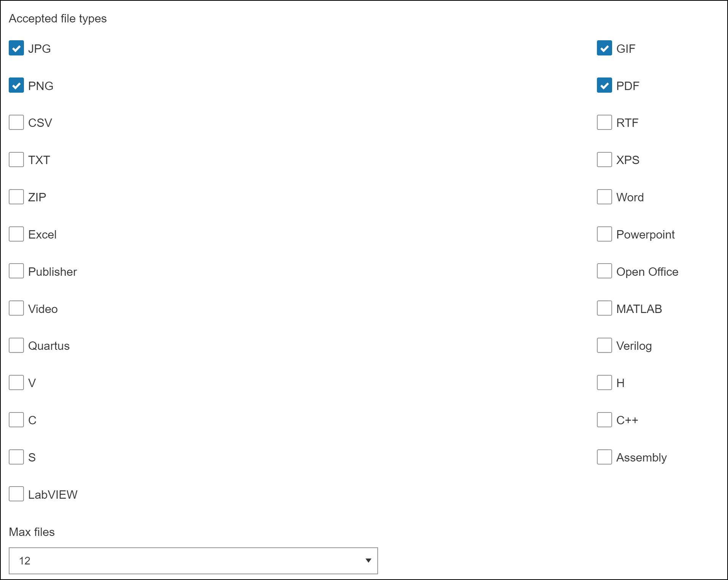Screen dimensions: 728x580
Task: Check the TXT file type box
Action: [16, 160]
